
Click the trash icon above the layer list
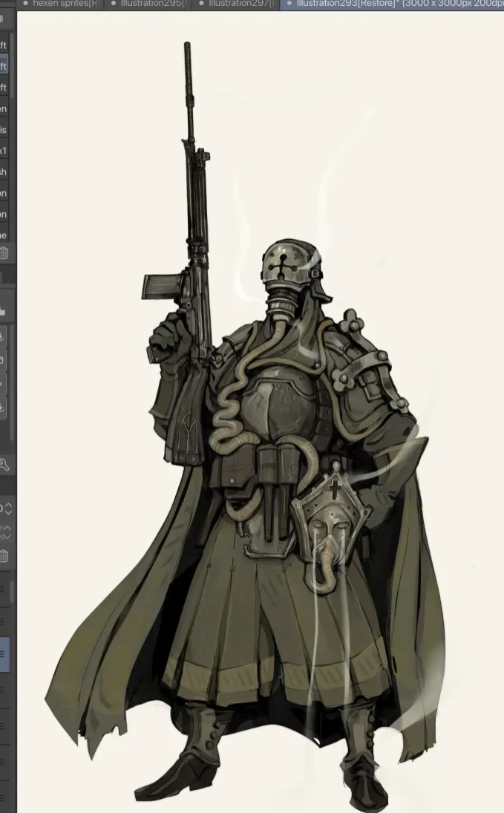4,555
